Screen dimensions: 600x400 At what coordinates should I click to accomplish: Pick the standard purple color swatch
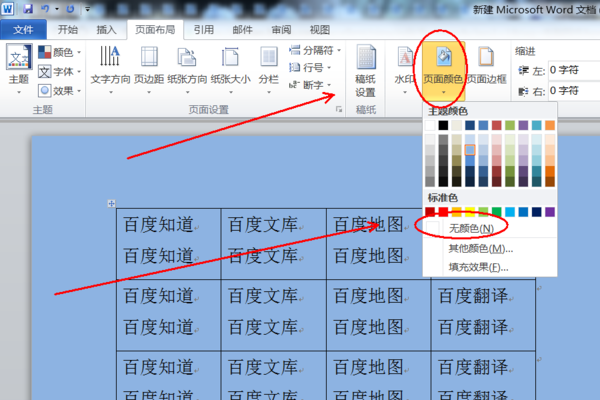click(550, 212)
